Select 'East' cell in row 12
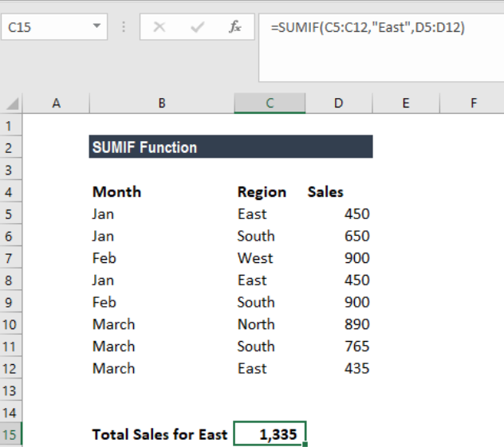 pos(270,369)
